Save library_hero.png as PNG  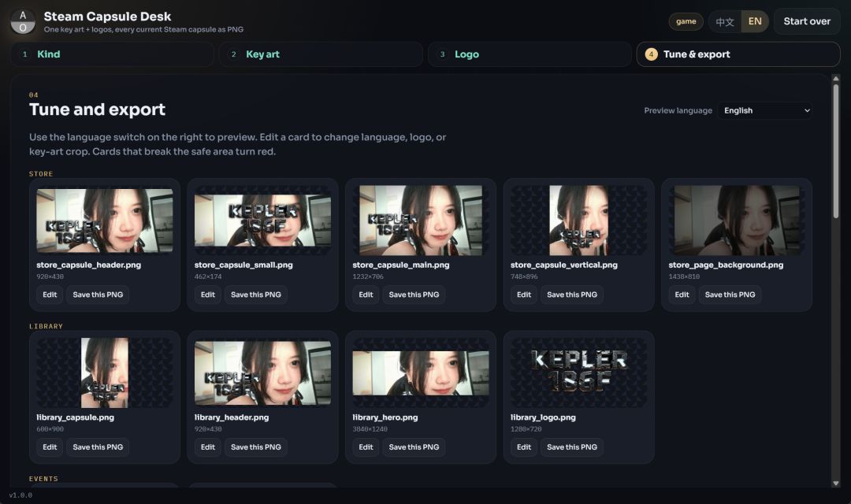pos(414,447)
